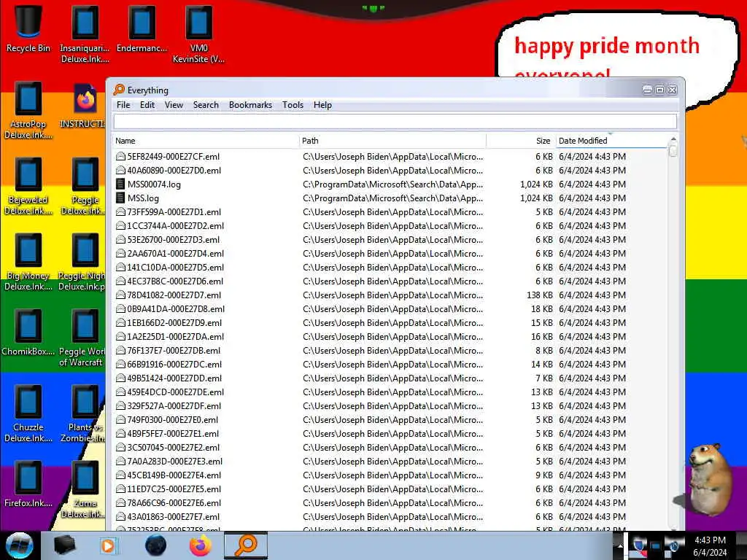
Task: Open the Bookmarks menu
Action: pos(251,105)
